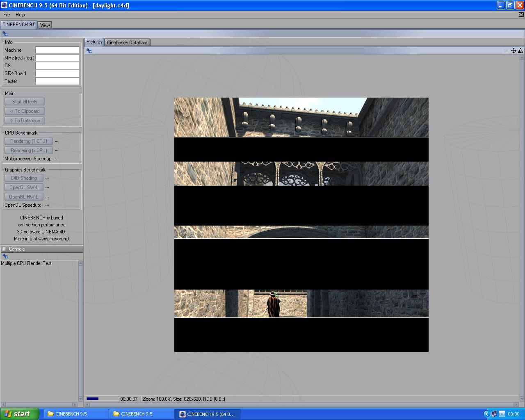Click into the Machine input field

click(57, 50)
